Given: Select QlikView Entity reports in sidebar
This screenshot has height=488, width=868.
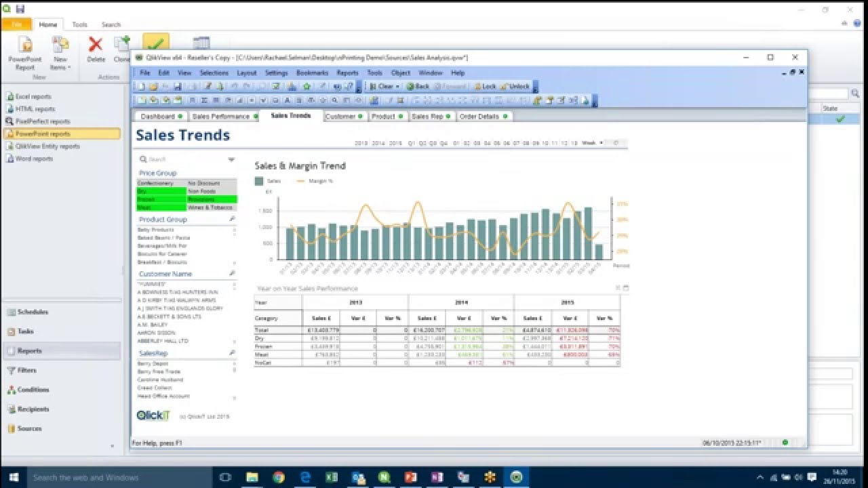Looking at the screenshot, I should (47, 146).
